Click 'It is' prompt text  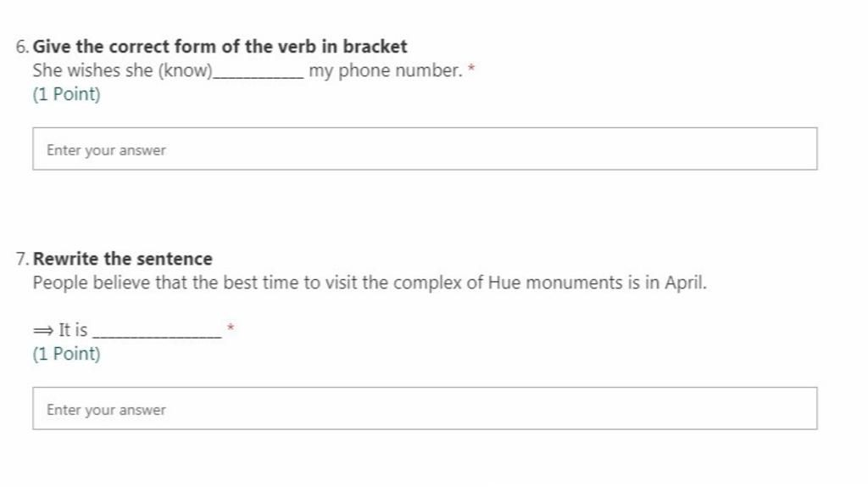tap(73, 330)
